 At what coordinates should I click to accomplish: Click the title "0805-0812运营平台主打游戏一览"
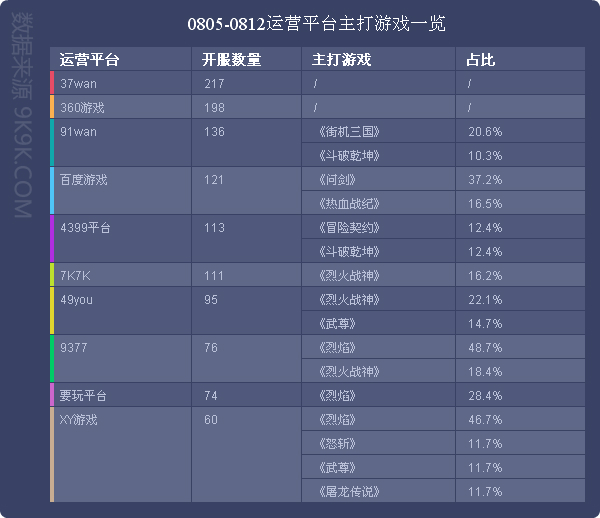(316, 24)
